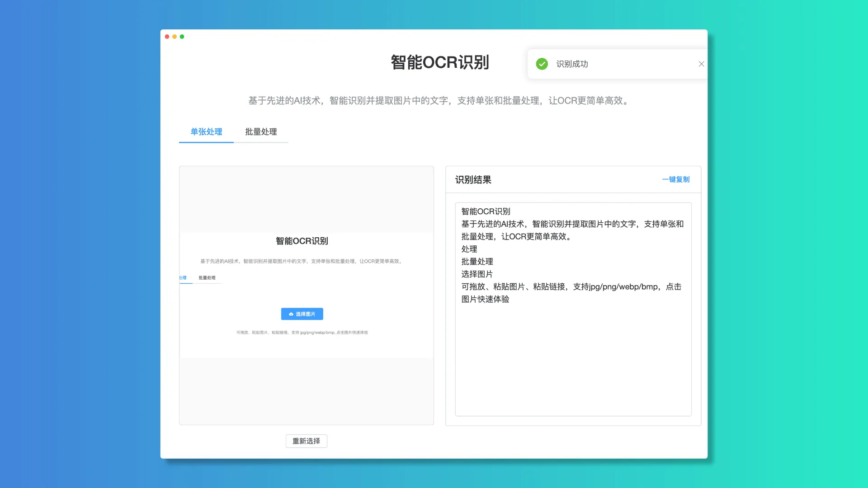Click the green success checkmark icon
868x488 pixels.
542,64
